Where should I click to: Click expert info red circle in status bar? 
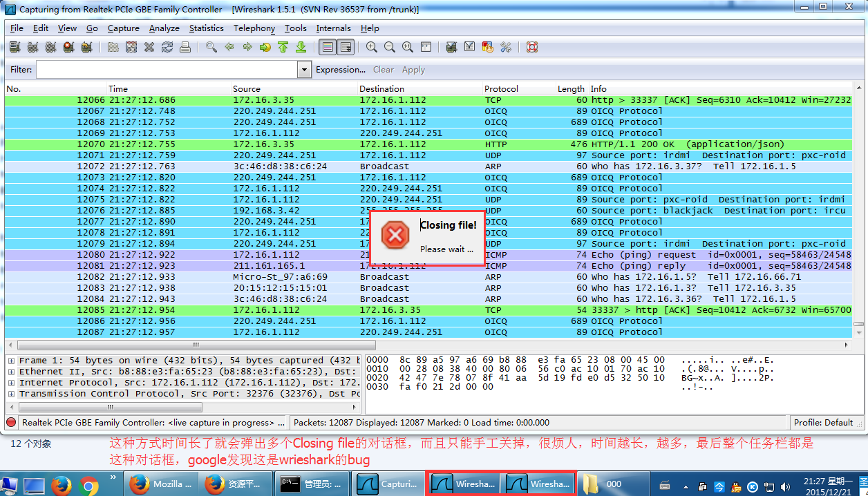12,422
